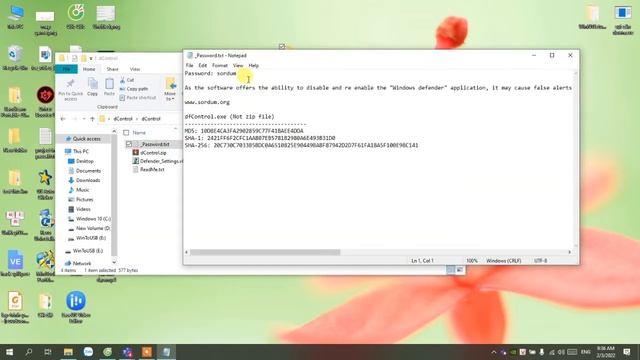
Task: Open taskbar Search
Action: (29, 352)
